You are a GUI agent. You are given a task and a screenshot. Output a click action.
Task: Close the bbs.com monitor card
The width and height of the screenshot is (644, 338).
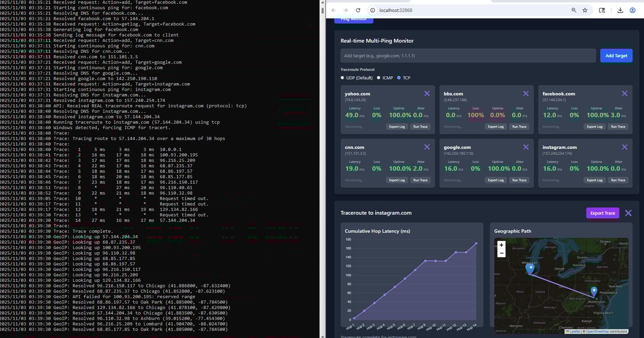525,93
